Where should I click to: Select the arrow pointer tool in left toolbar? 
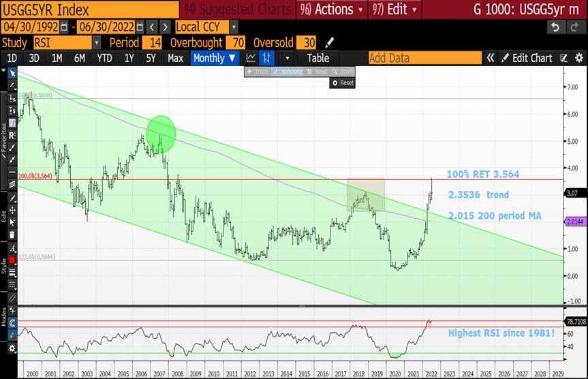tap(12, 74)
